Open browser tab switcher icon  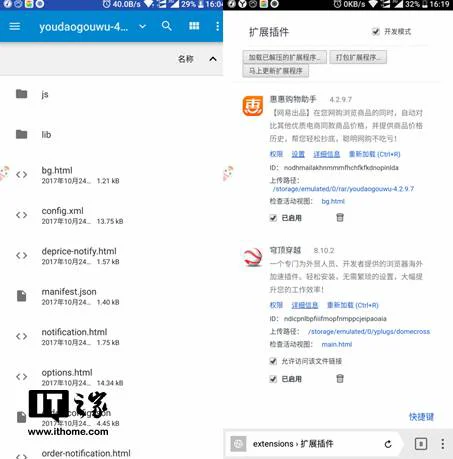tap(421, 444)
